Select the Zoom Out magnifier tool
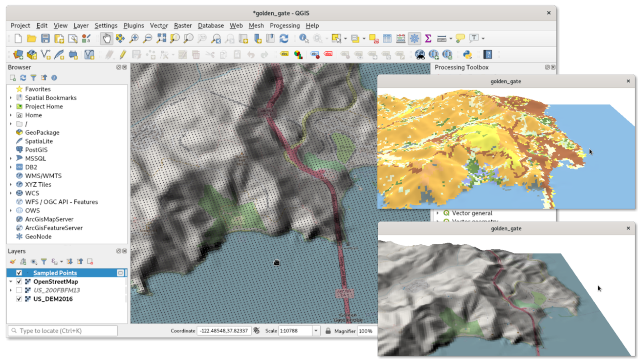Screen dimensions: 644x362 tap(148, 39)
